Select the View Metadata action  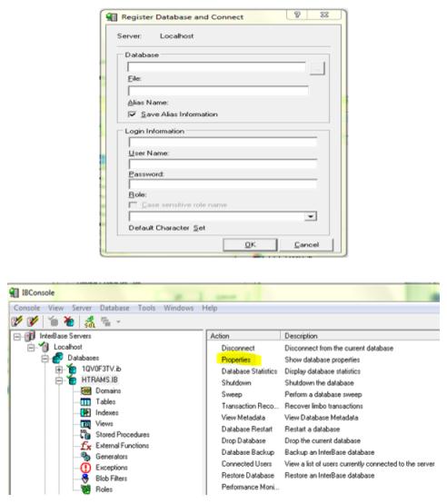tap(243, 418)
